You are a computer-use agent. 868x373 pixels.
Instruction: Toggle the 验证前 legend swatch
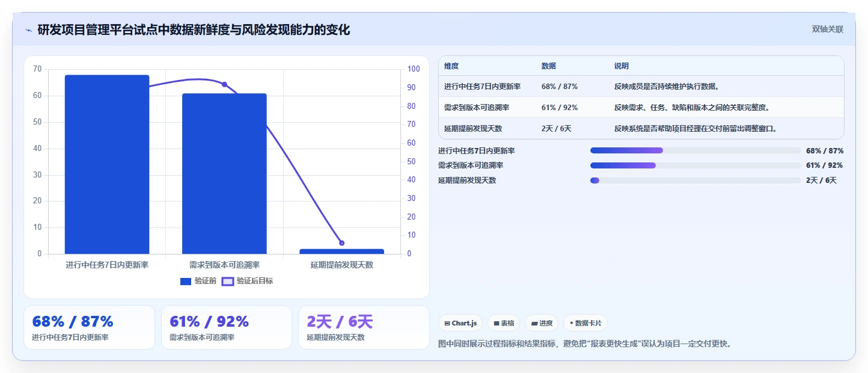(x=186, y=281)
